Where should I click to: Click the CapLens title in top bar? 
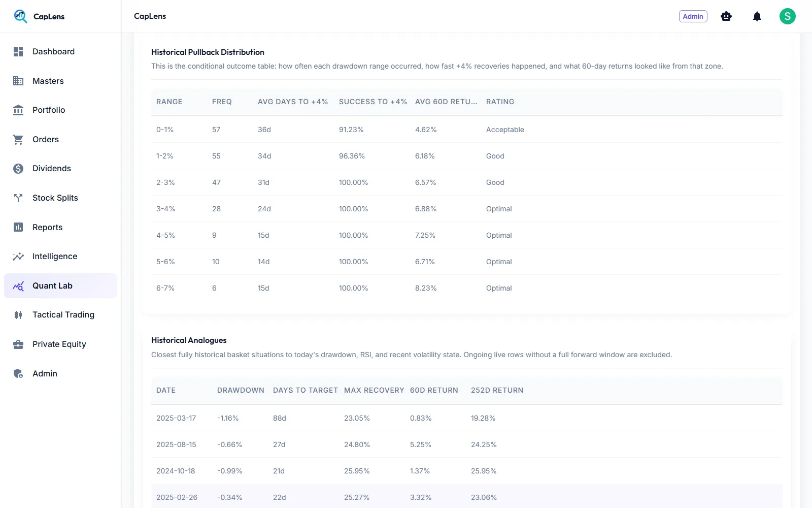(150, 16)
